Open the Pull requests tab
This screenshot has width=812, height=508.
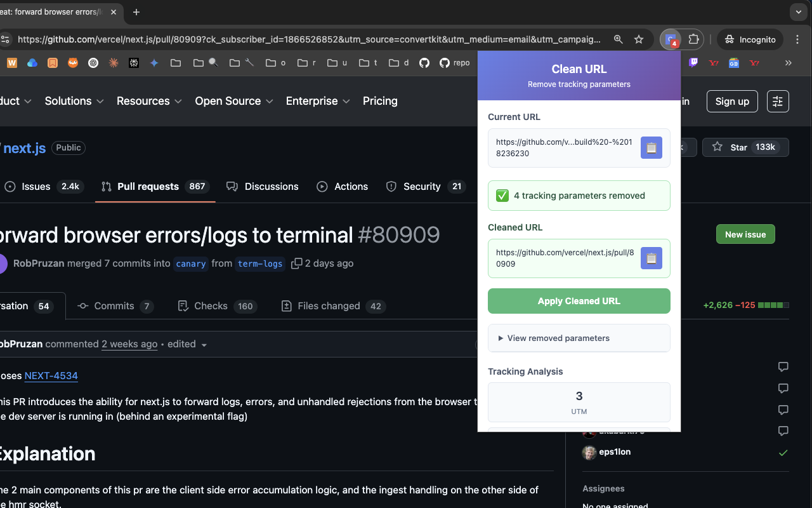coord(147,186)
